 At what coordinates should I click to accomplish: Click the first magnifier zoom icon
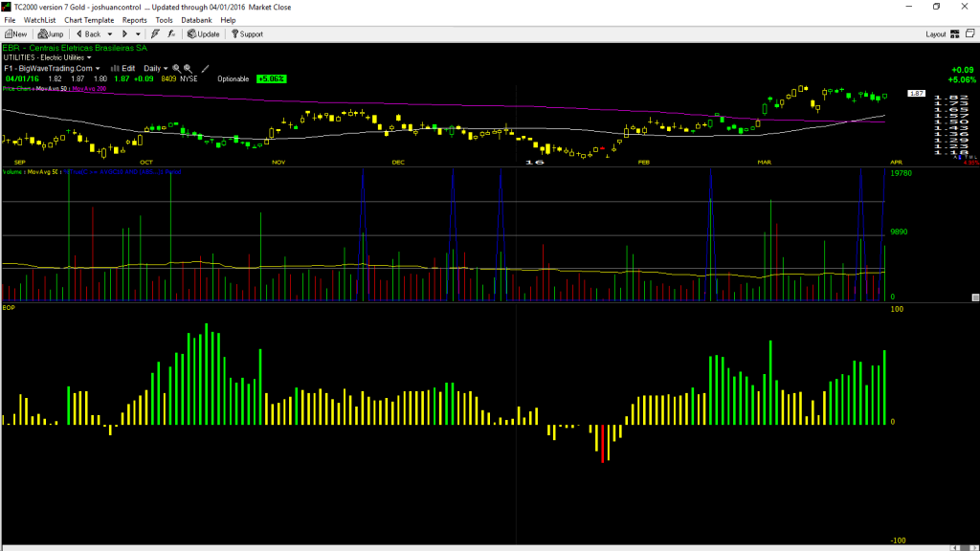point(176,69)
